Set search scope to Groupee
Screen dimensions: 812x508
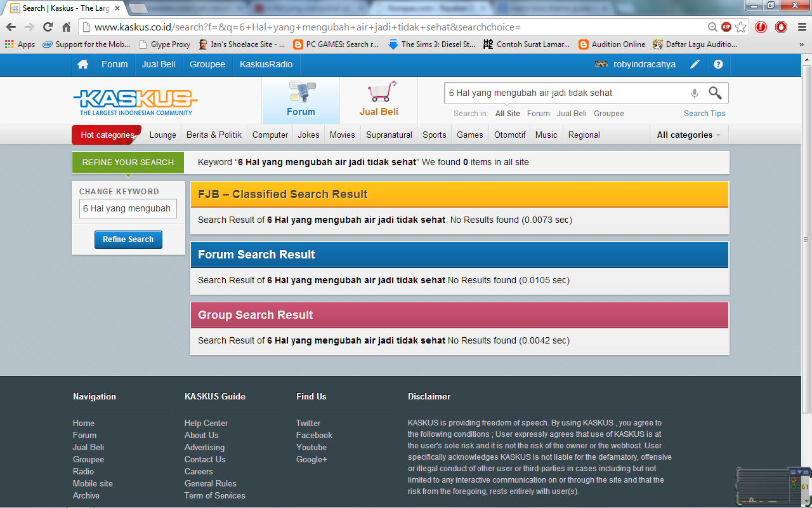609,114
